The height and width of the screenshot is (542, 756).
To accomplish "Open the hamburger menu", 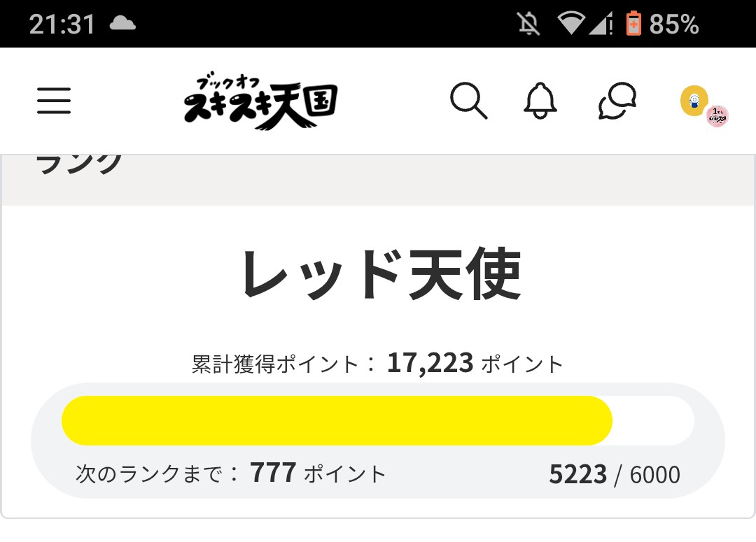I will (54, 101).
